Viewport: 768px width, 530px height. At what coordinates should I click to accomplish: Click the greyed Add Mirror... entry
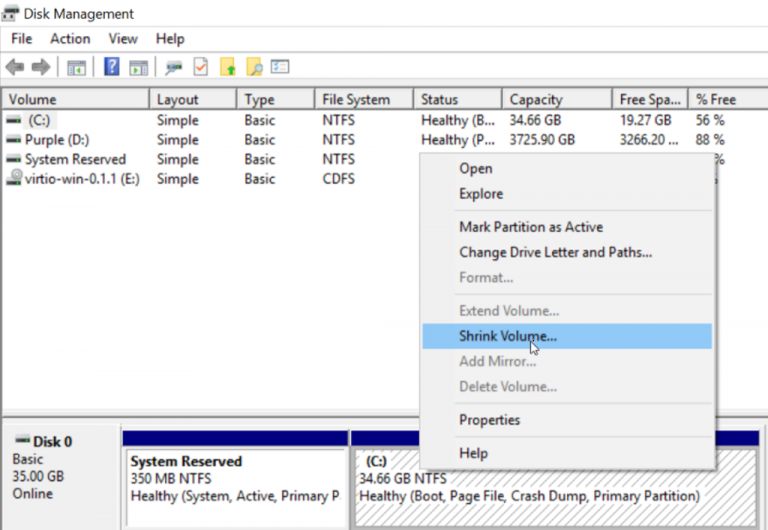tap(567, 361)
